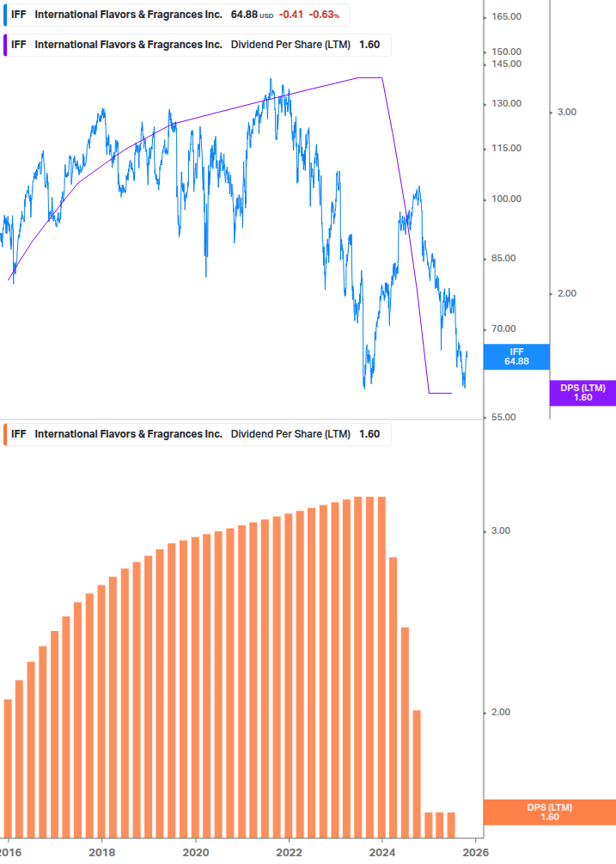This screenshot has height=864, width=616.
Task: Click the 115.00 price axis value
Action: [506, 148]
